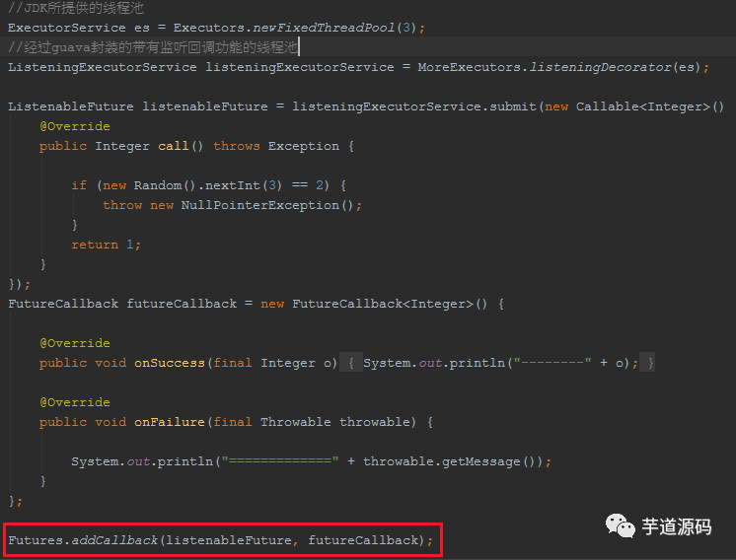Click futureCallback argument in addCallback
The width and height of the screenshot is (736, 560).
(363, 540)
